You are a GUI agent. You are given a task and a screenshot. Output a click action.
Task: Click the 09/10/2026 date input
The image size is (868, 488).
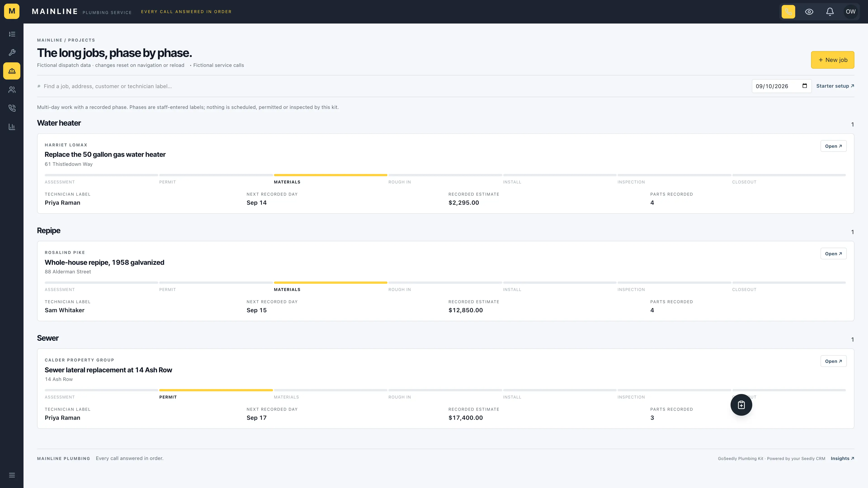click(x=781, y=86)
